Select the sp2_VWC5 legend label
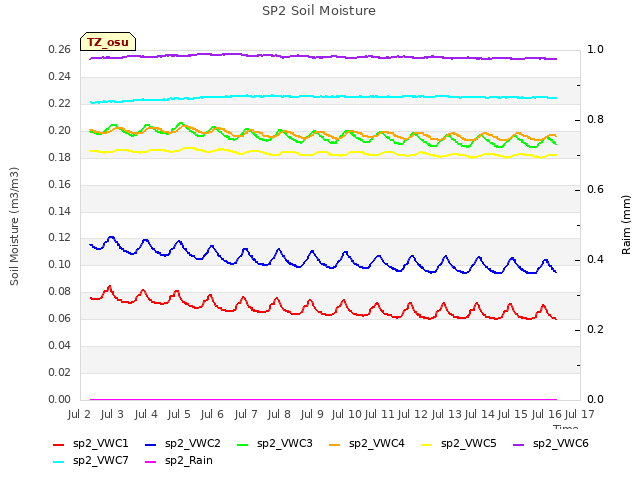 coord(469,444)
